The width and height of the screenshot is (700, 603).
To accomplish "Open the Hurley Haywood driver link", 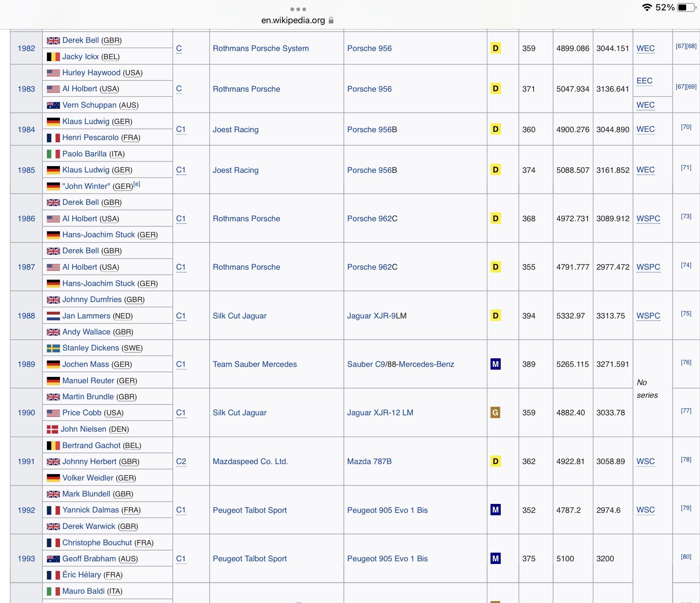I will click(x=91, y=73).
